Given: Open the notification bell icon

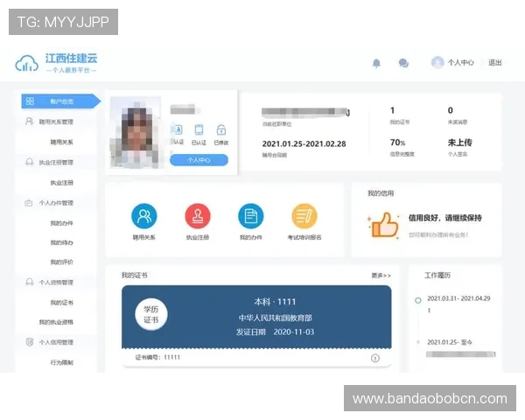Looking at the screenshot, I should pos(376,63).
